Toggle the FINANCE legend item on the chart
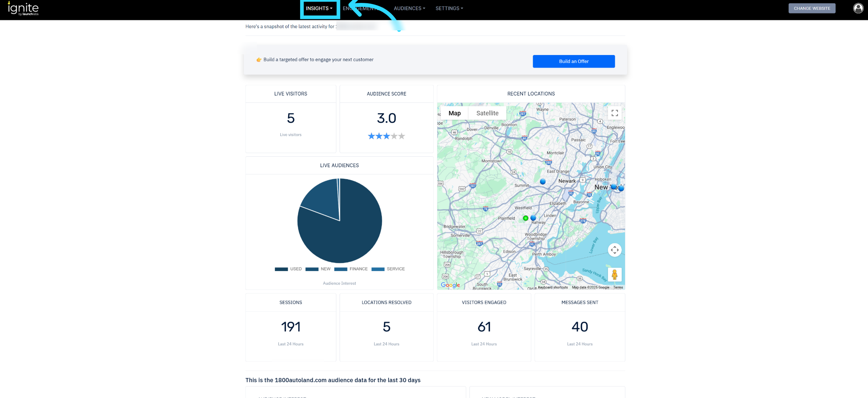Viewport: 868px width, 398px height. (351, 269)
